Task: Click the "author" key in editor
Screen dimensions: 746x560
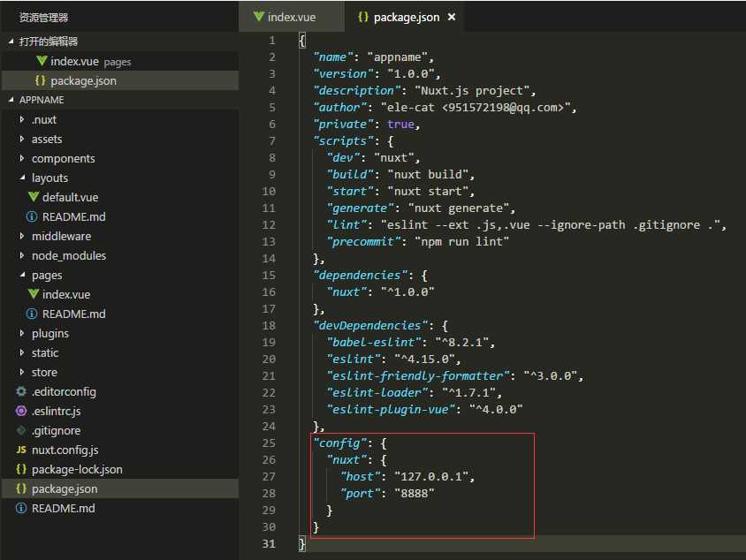Action: (339, 108)
